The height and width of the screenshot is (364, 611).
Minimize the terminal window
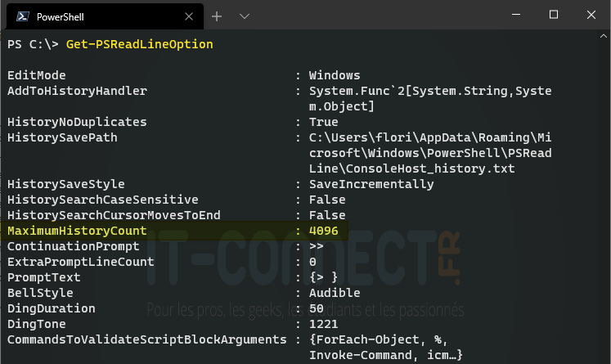tap(516, 15)
